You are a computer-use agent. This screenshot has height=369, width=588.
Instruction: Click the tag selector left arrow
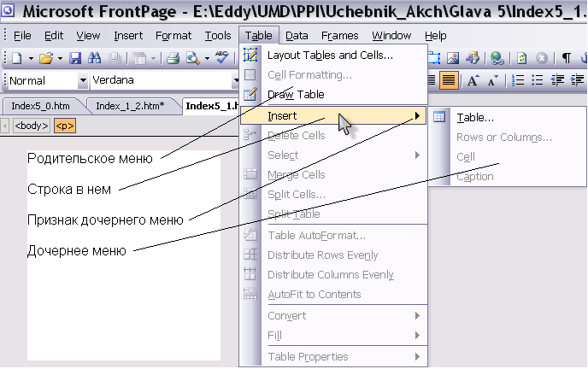click(5, 126)
